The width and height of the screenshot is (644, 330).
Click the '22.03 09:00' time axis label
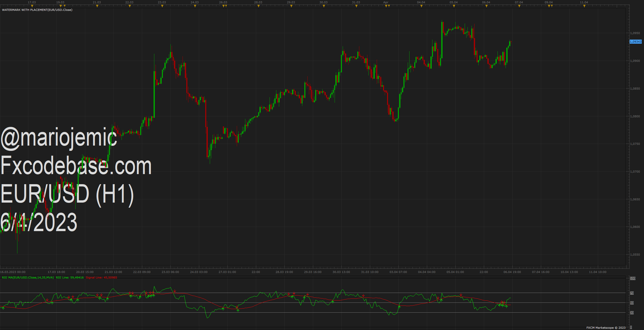click(142, 272)
